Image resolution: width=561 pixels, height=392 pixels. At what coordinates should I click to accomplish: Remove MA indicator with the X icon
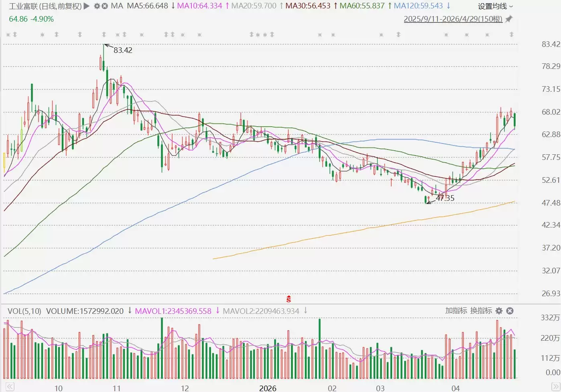click(105, 6)
